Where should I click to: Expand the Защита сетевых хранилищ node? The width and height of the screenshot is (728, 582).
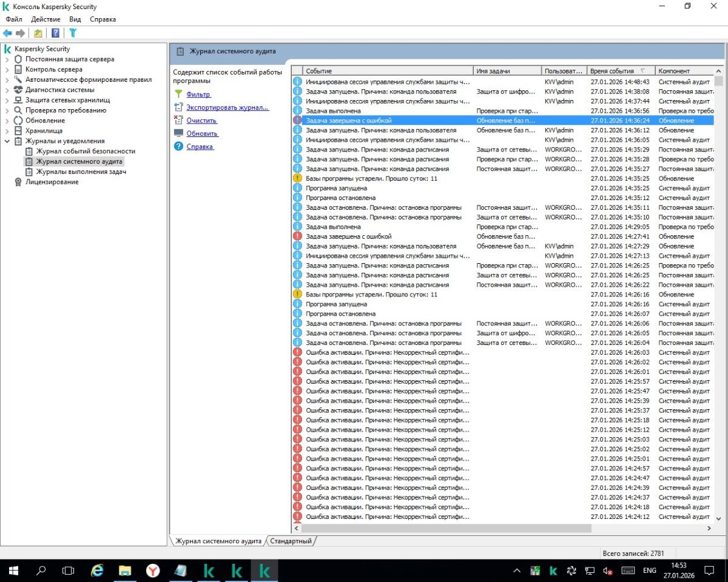7,100
